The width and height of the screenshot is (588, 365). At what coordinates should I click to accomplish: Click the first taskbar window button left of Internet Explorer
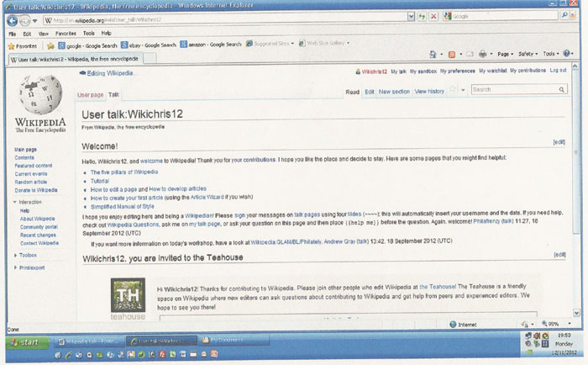[x=88, y=341]
